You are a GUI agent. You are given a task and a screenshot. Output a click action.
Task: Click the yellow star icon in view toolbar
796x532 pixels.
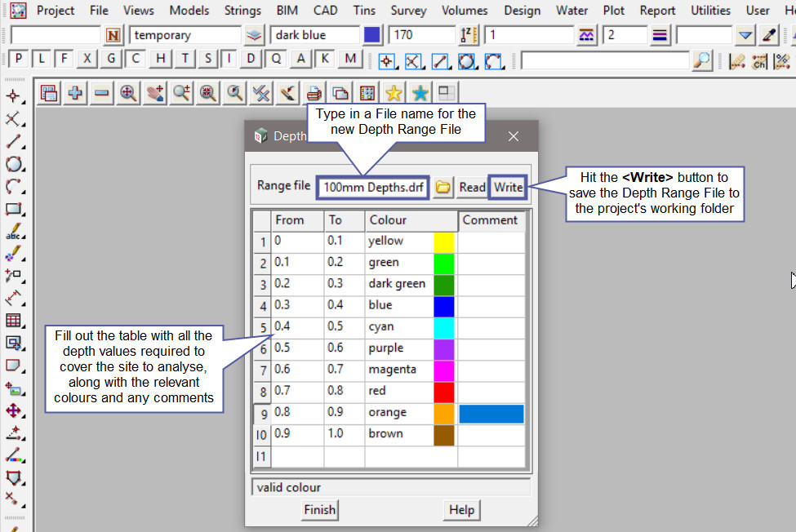[394, 93]
